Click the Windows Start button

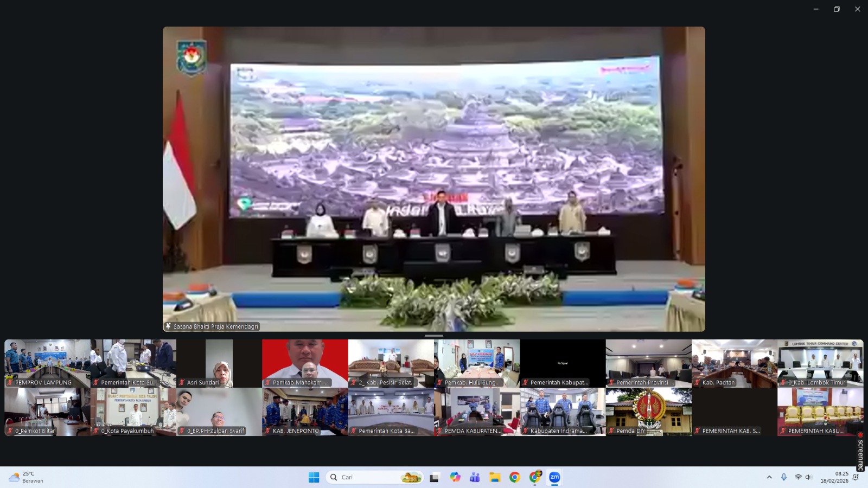(x=314, y=477)
